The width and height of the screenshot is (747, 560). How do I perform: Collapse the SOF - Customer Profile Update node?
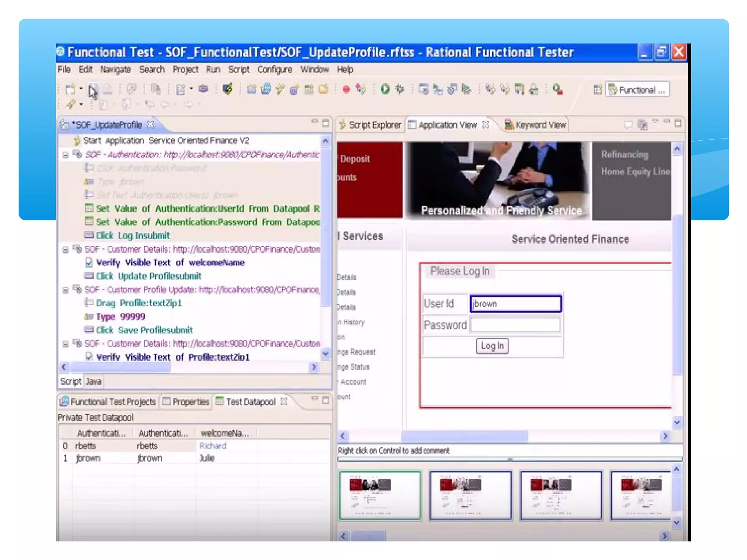tap(65, 290)
